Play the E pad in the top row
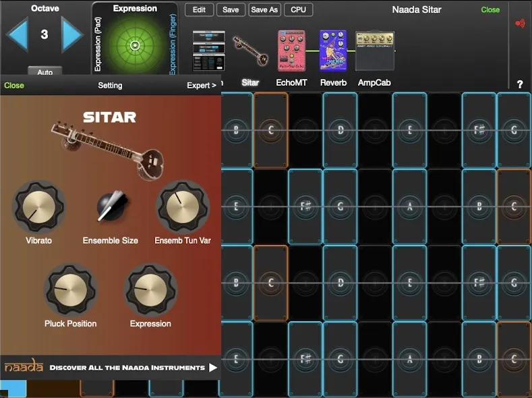 (409, 130)
